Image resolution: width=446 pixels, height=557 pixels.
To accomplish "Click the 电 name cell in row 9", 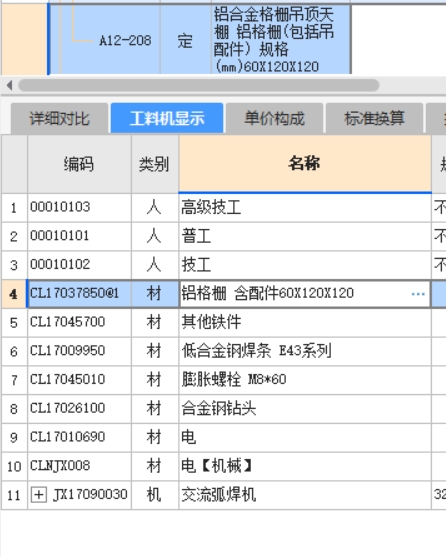I will click(305, 438).
